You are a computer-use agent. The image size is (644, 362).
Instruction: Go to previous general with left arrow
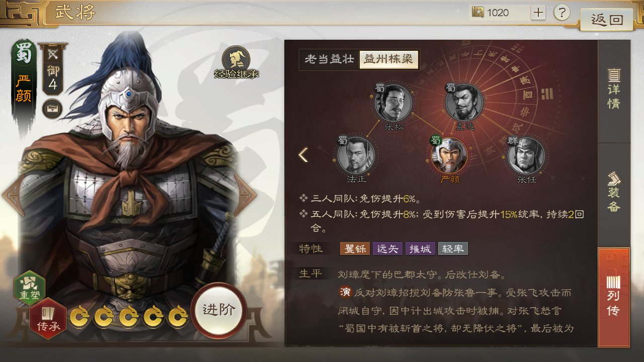pyautogui.click(x=13, y=196)
